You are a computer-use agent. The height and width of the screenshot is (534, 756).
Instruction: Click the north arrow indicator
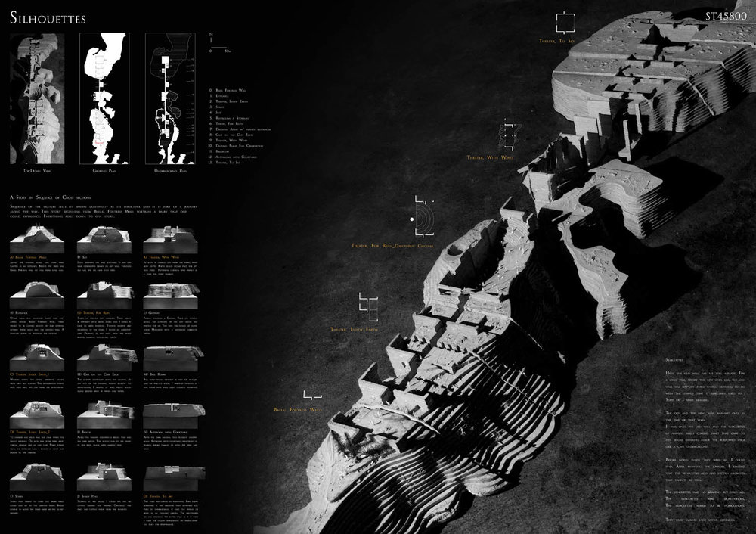(212, 39)
